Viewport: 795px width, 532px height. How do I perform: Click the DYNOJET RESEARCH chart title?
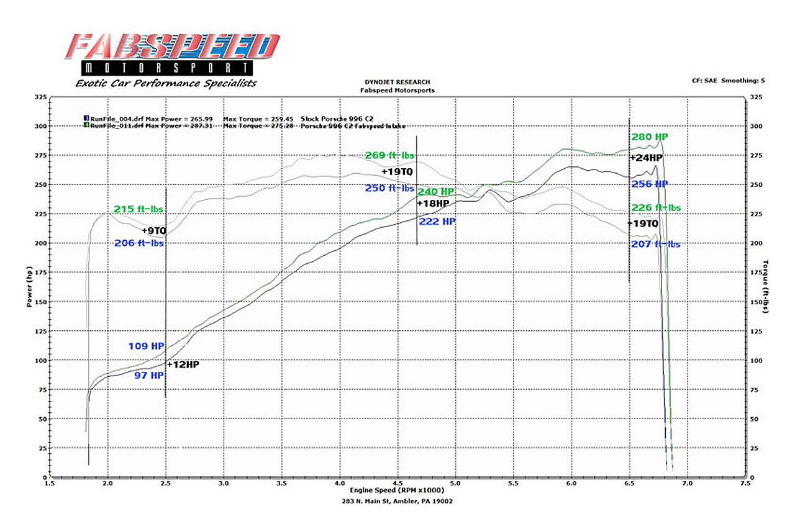point(397,82)
